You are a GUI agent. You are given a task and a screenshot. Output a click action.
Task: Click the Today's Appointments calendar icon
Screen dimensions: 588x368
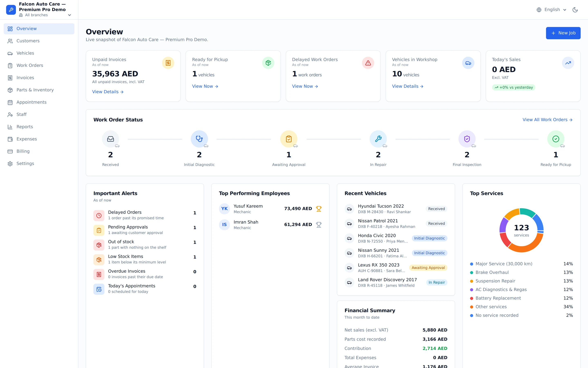pos(99,289)
